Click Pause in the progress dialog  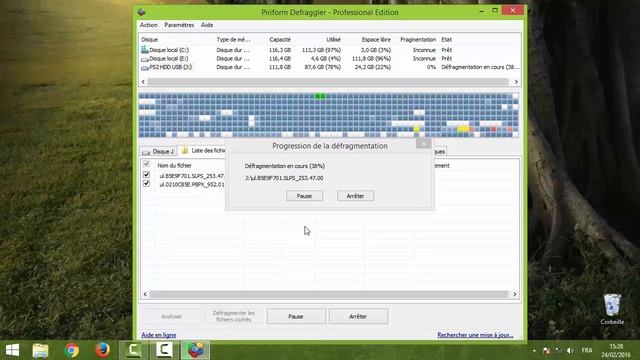click(x=304, y=196)
